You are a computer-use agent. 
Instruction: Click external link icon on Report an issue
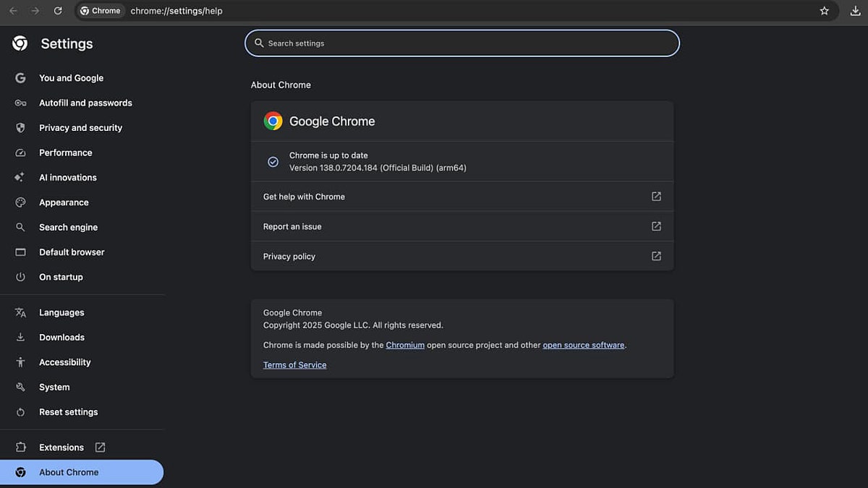(656, 226)
